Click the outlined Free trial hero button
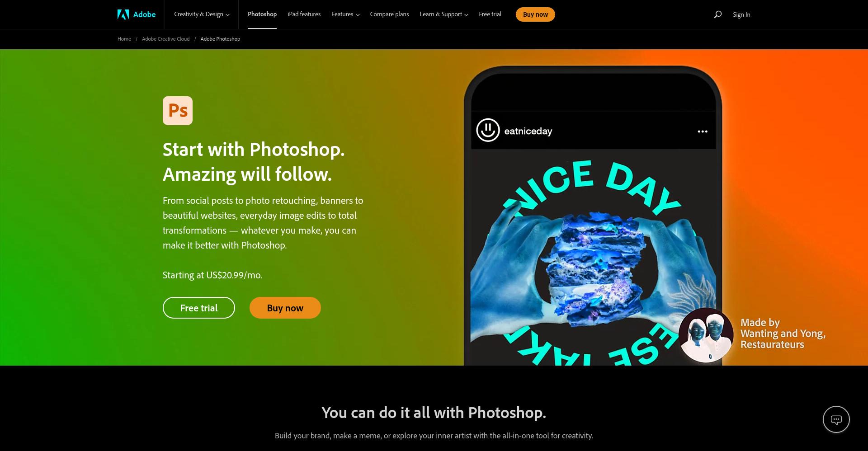The image size is (868, 451). (x=199, y=308)
